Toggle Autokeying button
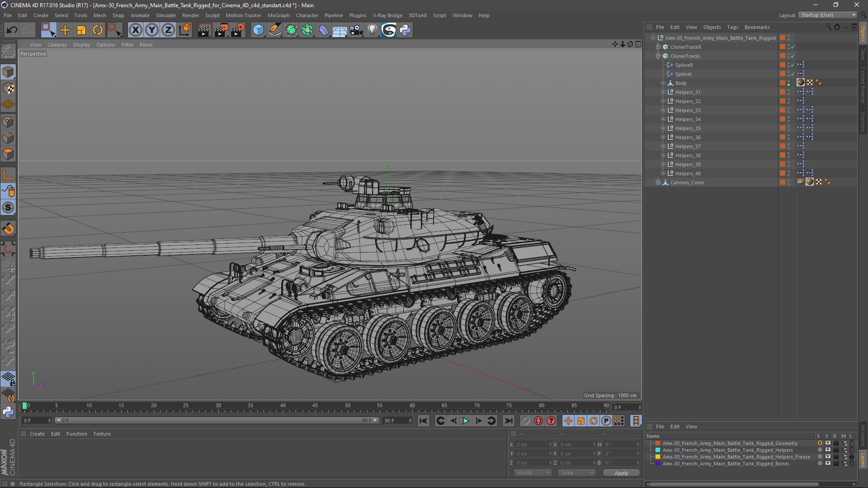Image resolution: width=868 pixels, height=488 pixels. coord(538,421)
